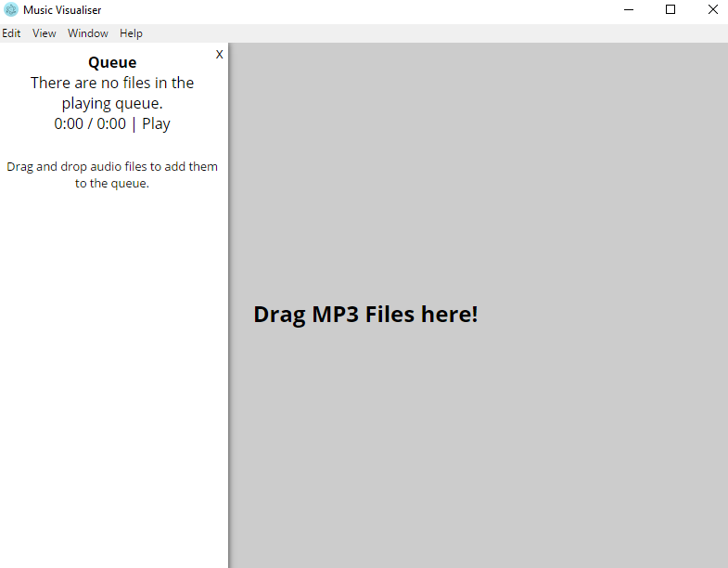728x568 pixels.
Task: Click the divider between queue and visualiser
Action: click(229, 306)
